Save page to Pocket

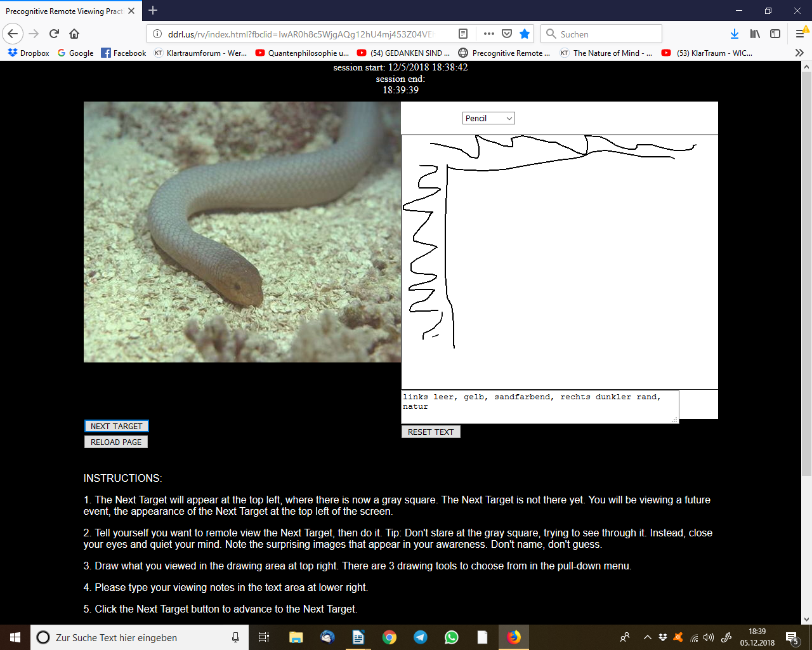507,34
